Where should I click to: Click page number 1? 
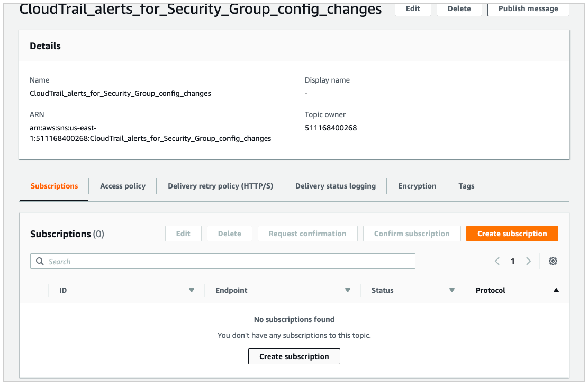tap(513, 261)
